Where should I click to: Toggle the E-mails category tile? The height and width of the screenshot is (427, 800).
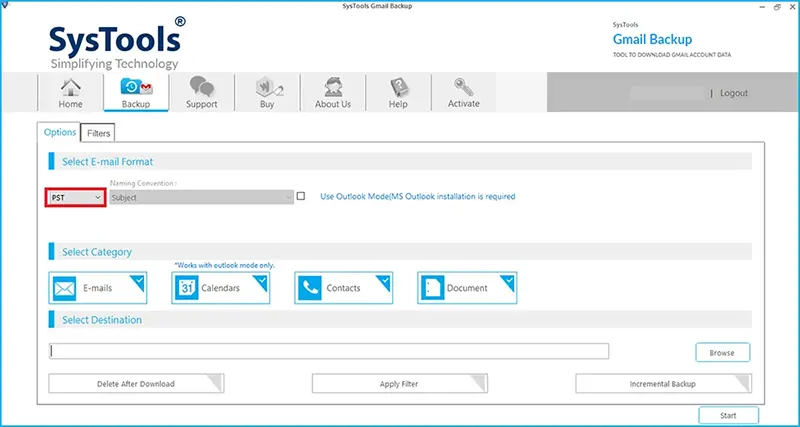[98, 288]
